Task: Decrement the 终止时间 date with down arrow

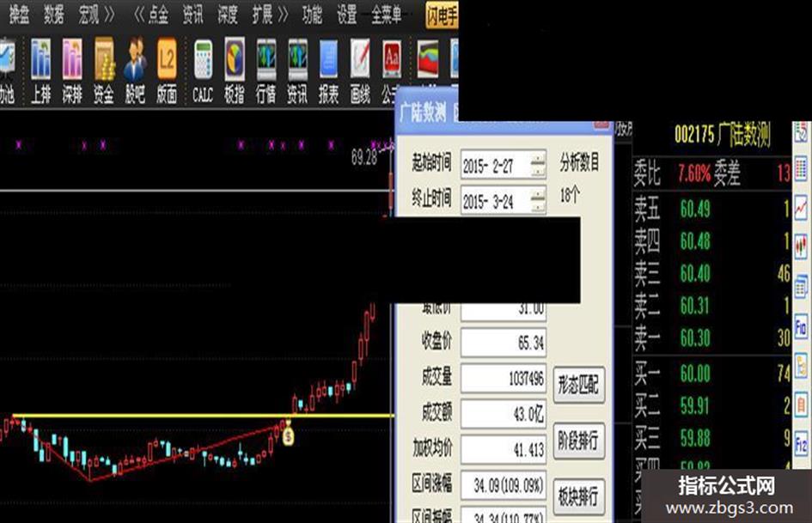Action: [x=539, y=208]
